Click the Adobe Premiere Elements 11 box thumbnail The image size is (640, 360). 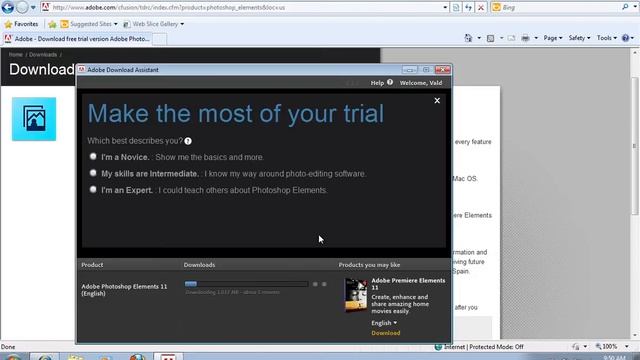pos(356,295)
